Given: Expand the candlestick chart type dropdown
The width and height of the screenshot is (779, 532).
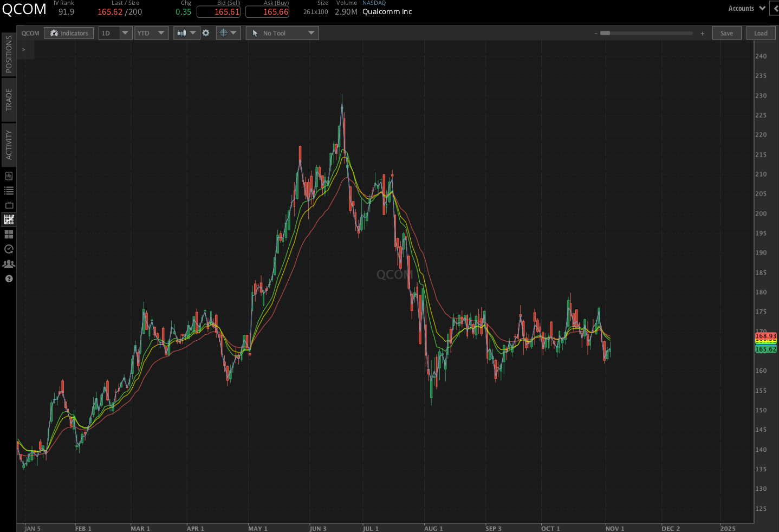Looking at the screenshot, I should pos(186,33).
